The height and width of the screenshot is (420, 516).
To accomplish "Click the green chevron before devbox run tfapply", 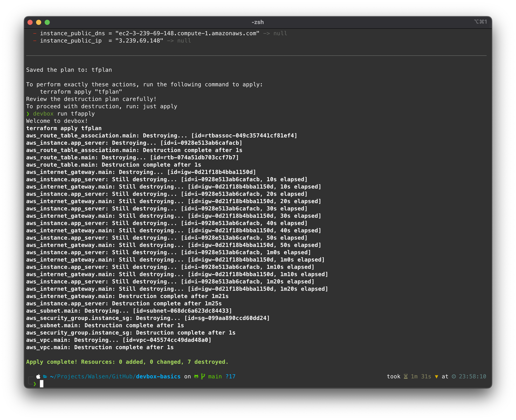I will pos(28,114).
